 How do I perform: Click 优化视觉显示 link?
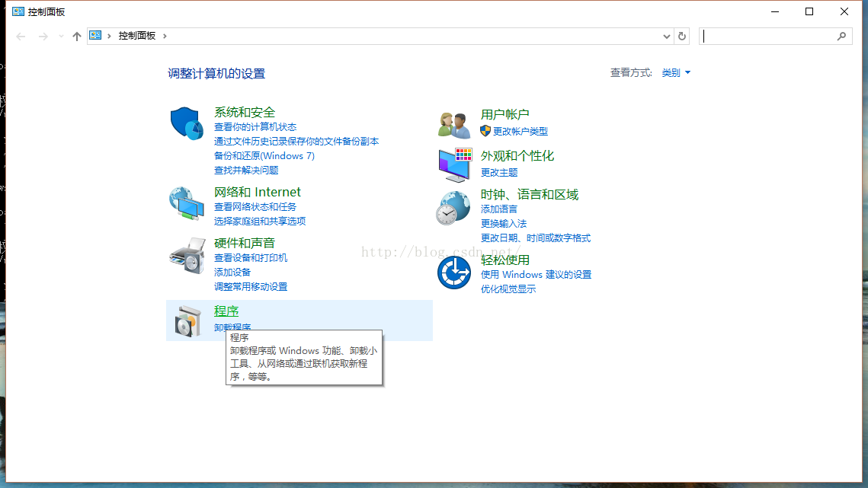508,289
